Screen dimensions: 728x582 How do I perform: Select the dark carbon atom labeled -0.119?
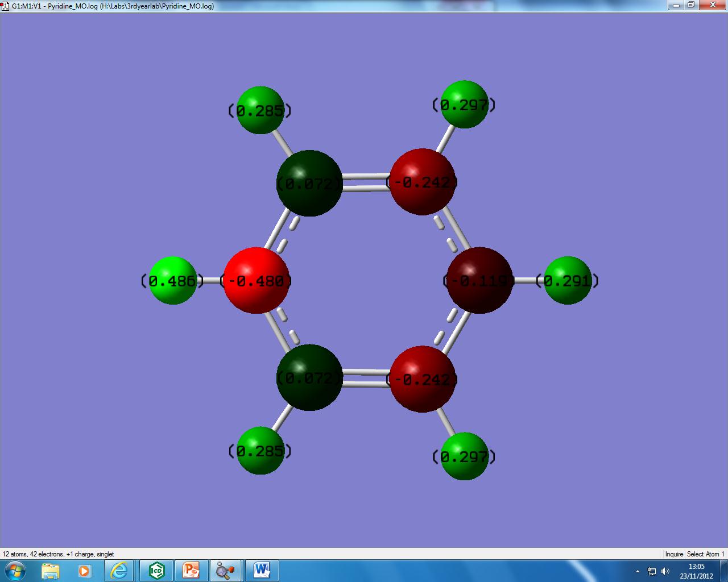[480, 280]
